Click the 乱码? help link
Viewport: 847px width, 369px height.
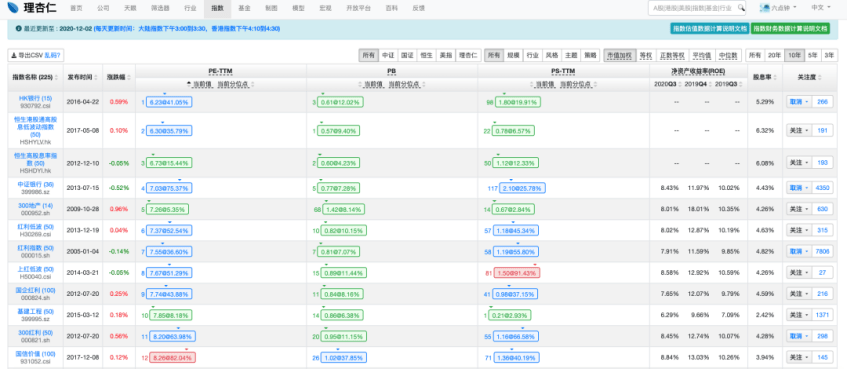53,55
